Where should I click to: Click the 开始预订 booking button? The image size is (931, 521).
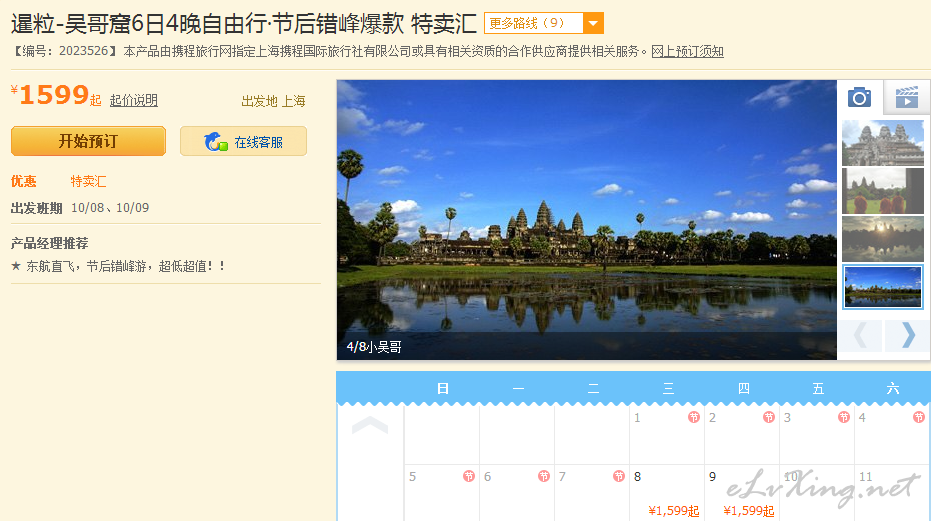point(88,141)
